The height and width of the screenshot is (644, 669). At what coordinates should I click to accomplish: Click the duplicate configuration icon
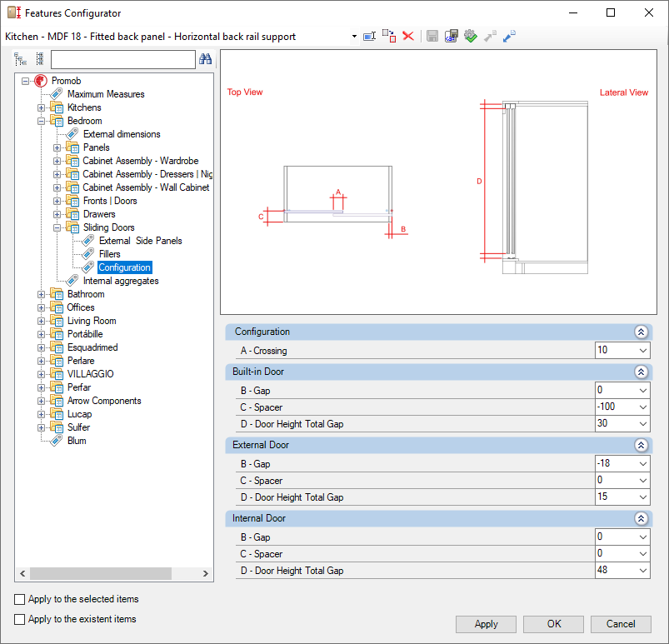(x=389, y=37)
